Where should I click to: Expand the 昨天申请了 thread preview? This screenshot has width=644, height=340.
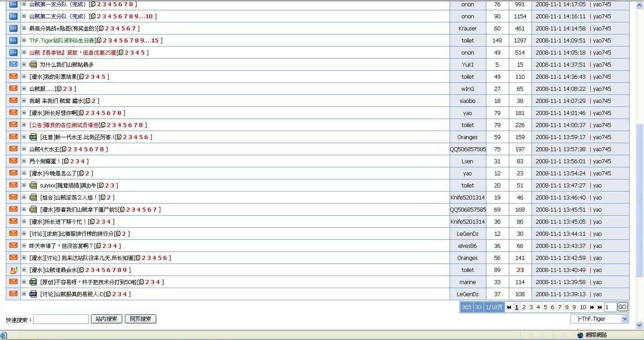point(24,246)
